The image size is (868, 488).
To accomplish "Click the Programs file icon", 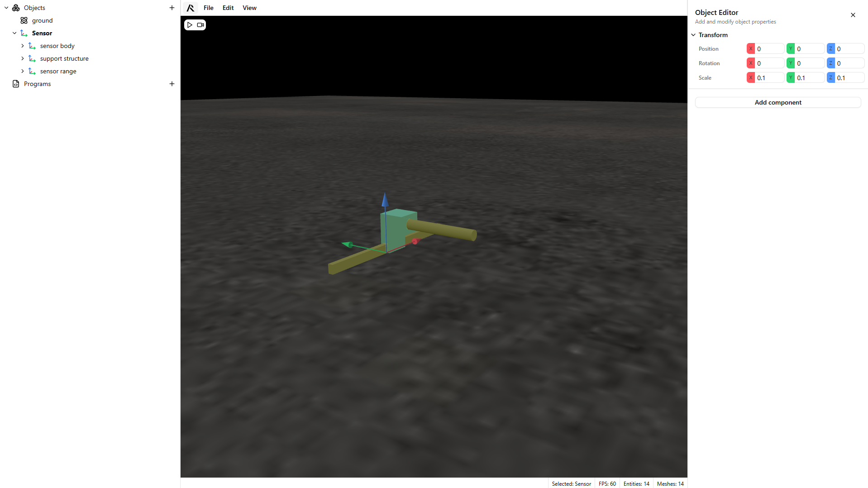I will tap(16, 84).
